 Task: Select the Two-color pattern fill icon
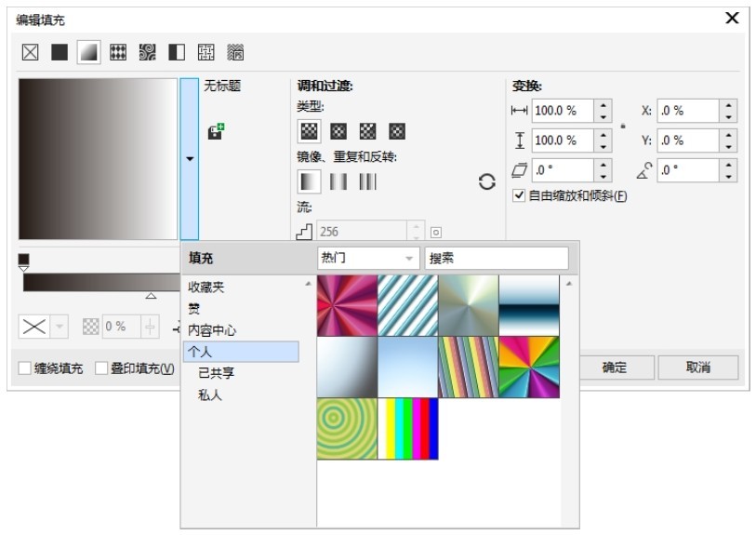[177, 52]
